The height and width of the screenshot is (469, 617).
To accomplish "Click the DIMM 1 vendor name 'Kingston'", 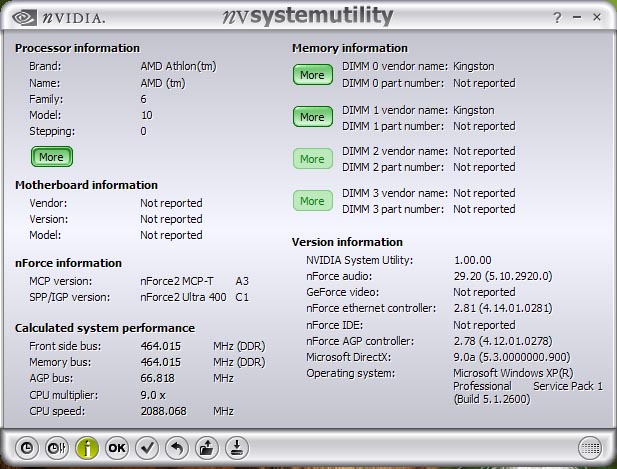I will point(474,110).
